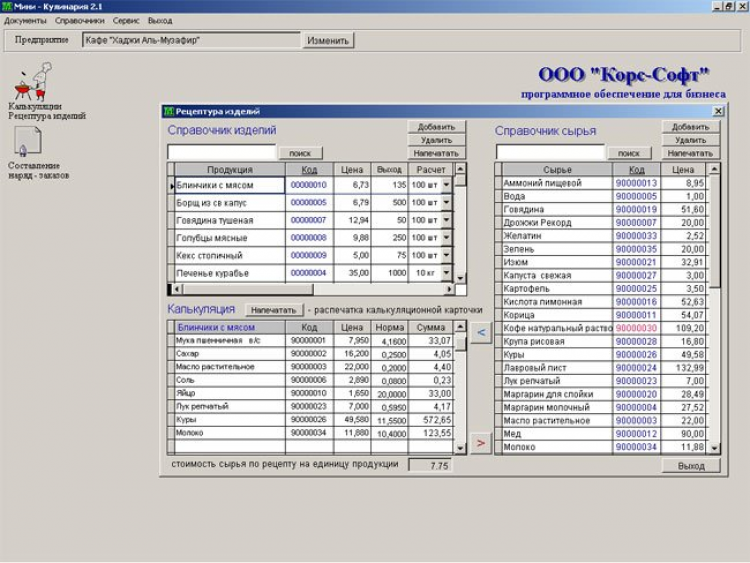Click Напечатать in Справочник сырья

pyautogui.click(x=691, y=154)
